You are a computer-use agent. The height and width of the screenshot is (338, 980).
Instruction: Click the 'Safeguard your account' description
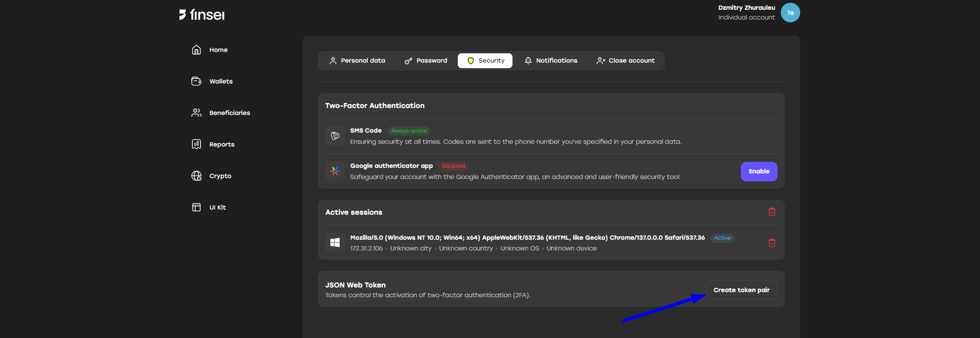(x=515, y=177)
